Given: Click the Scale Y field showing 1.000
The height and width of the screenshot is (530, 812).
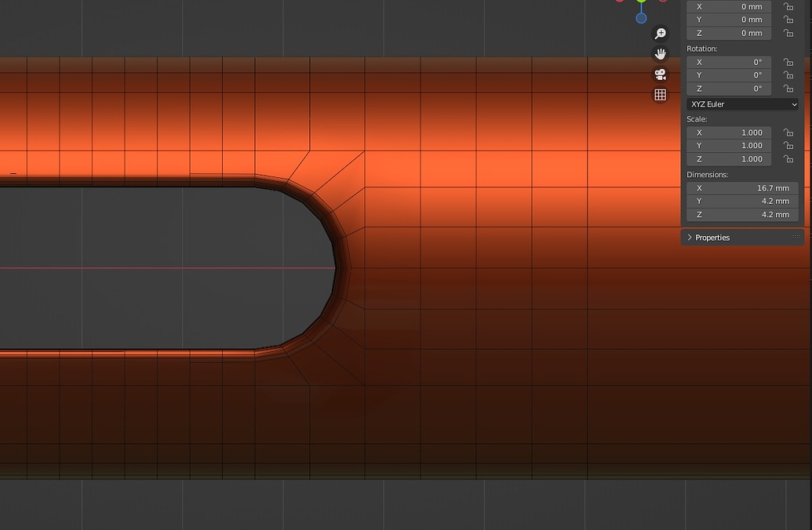Looking at the screenshot, I should [729, 146].
